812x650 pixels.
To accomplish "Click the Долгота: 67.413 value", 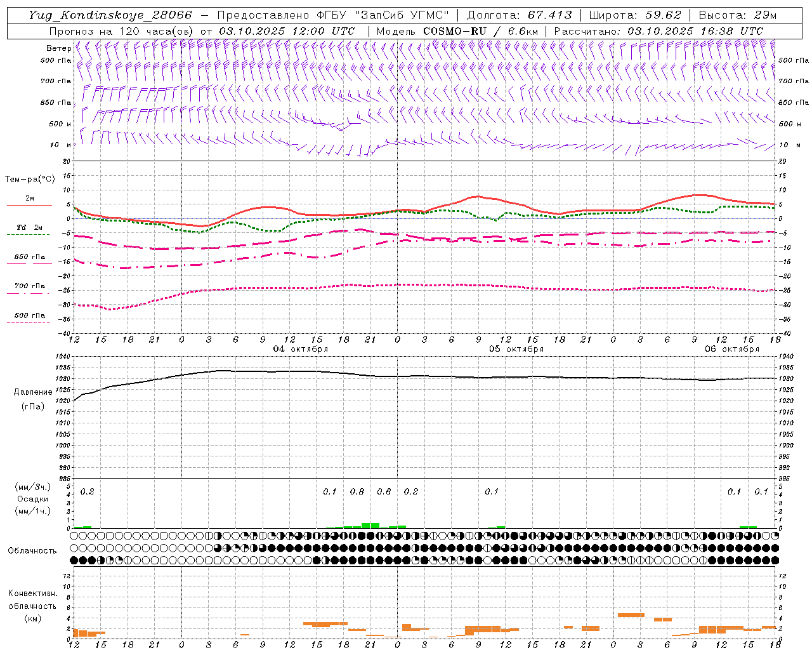I will (x=519, y=15).
